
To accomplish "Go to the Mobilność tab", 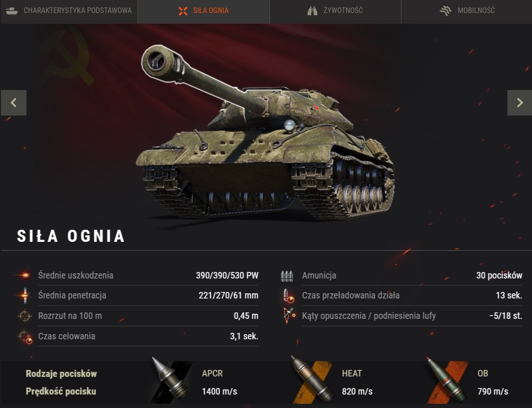I will pos(467,11).
